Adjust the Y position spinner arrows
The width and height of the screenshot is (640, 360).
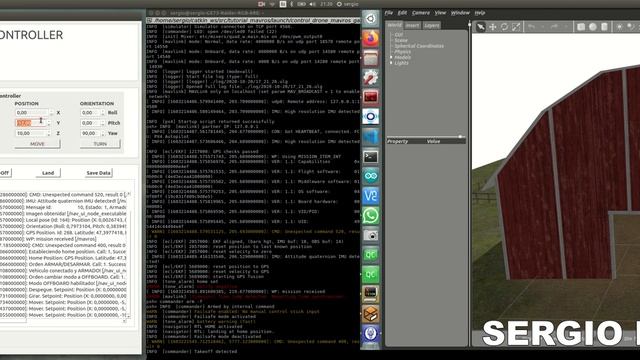tap(49, 123)
